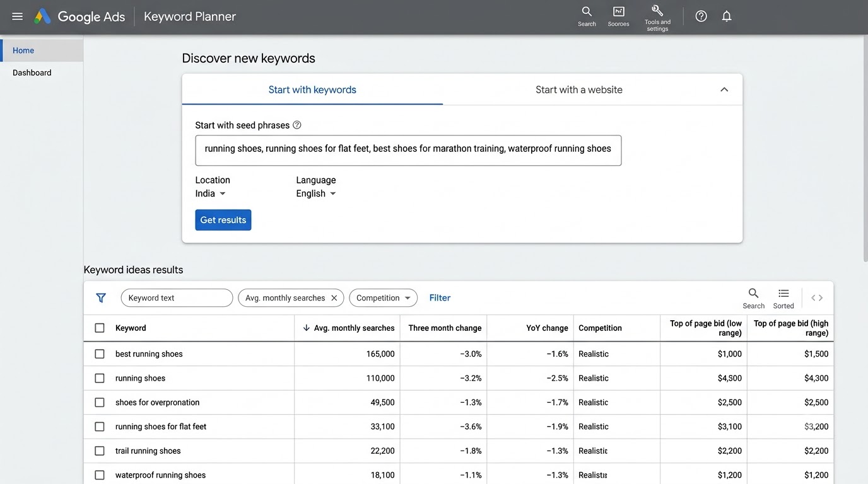Check the 'best running shoes' row
The height and width of the screenshot is (484, 868).
point(100,354)
